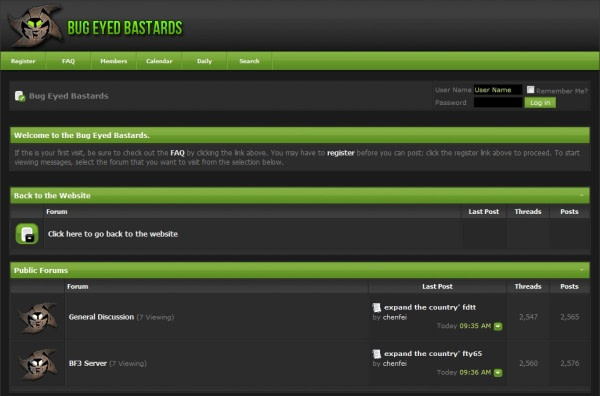Open the Members navigation tab
Viewport: 600px width, 396px height.
tap(114, 61)
